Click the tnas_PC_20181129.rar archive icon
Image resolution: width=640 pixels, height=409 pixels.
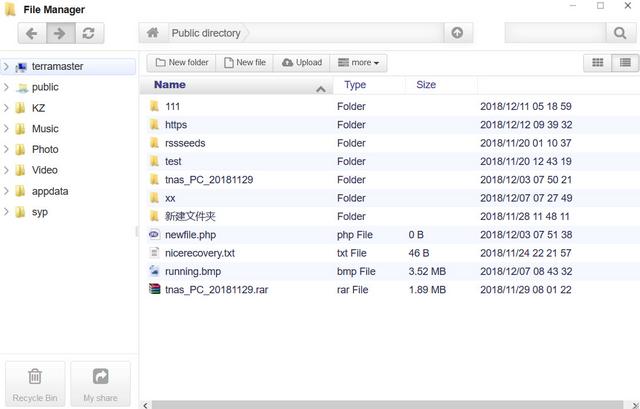pyautogui.click(x=154, y=289)
